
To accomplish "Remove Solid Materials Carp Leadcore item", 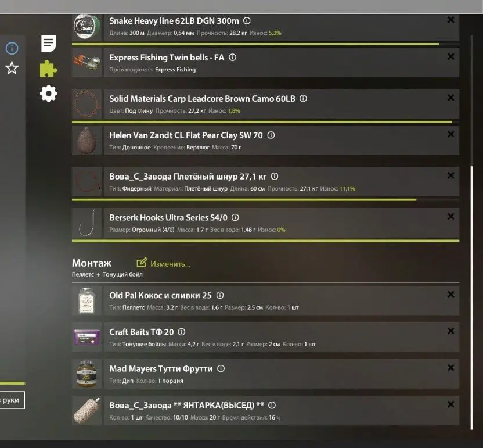I will pos(450,98).
